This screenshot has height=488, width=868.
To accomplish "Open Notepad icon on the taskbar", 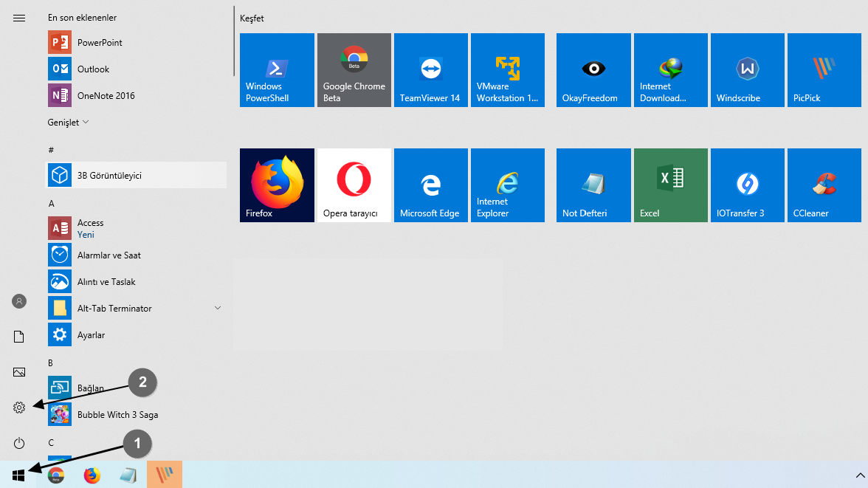I will (x=128, y=475).
